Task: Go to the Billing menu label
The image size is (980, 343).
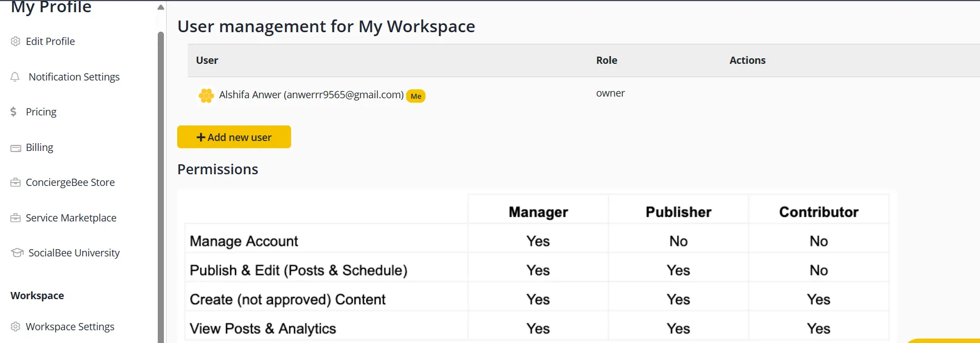Action: click(39, 148)
